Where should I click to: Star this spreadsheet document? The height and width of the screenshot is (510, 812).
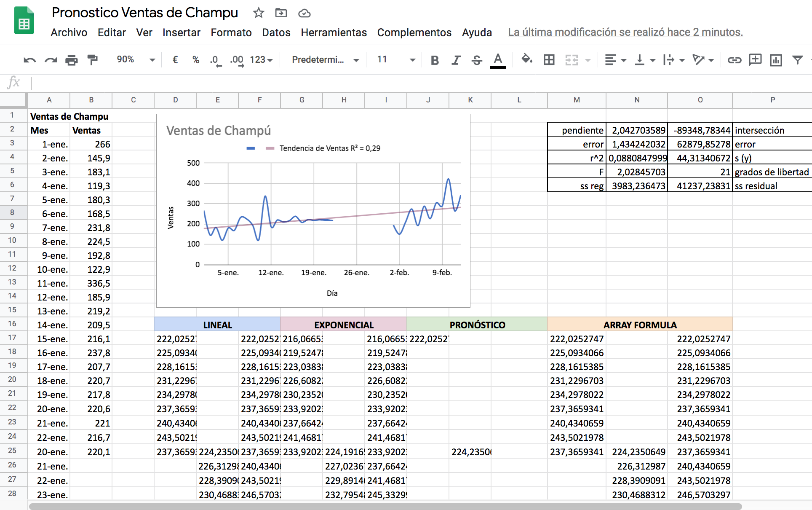click(x=258, y=13)
